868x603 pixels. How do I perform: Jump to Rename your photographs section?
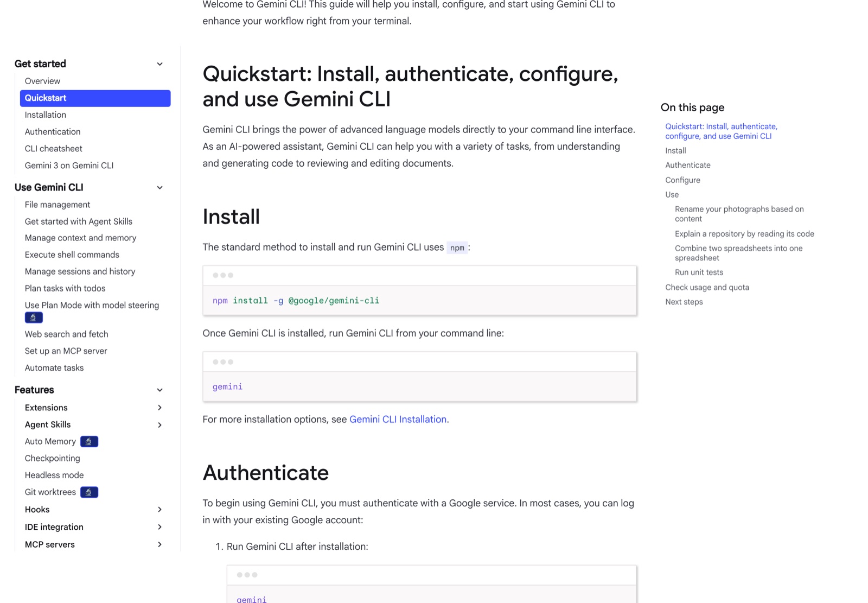point(739,214)
